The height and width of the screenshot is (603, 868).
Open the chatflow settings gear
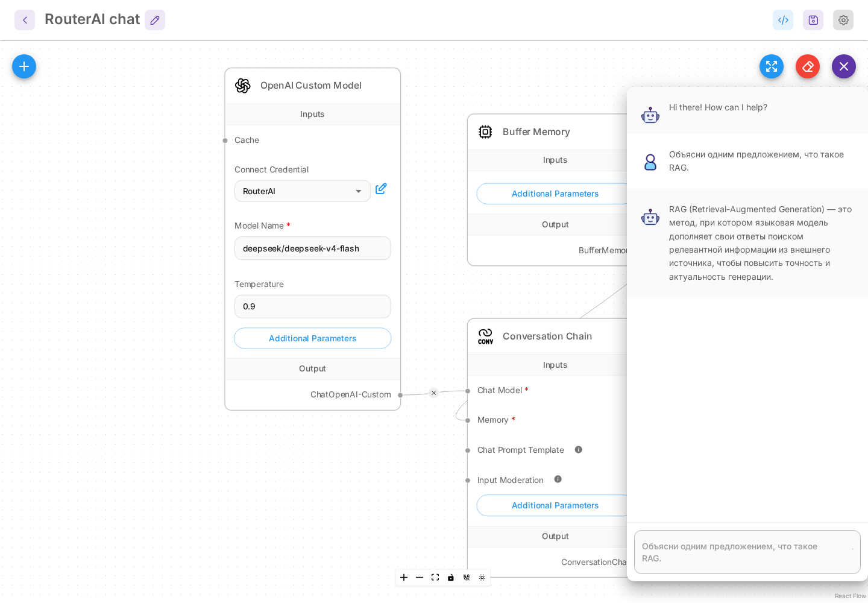coord(843,20)
